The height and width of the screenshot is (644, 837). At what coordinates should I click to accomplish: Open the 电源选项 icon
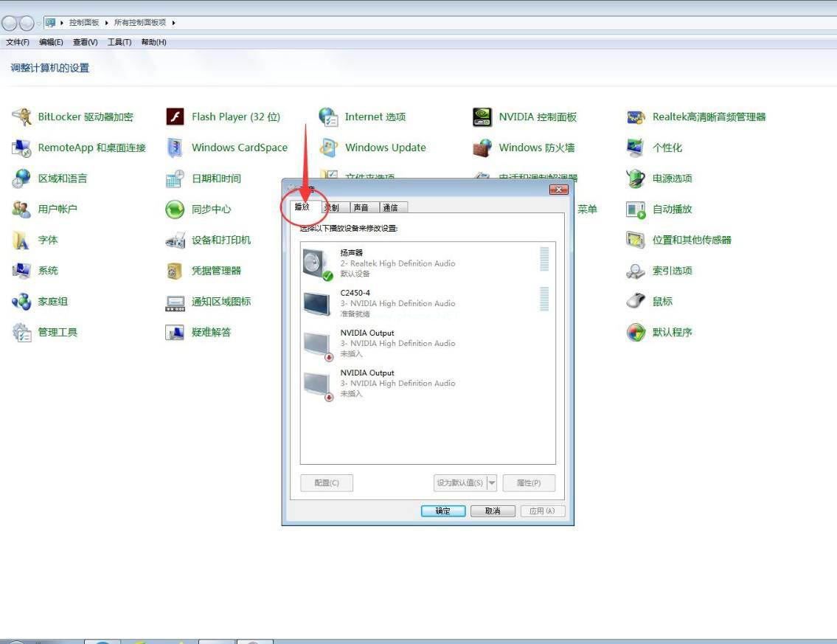[636, 179]
